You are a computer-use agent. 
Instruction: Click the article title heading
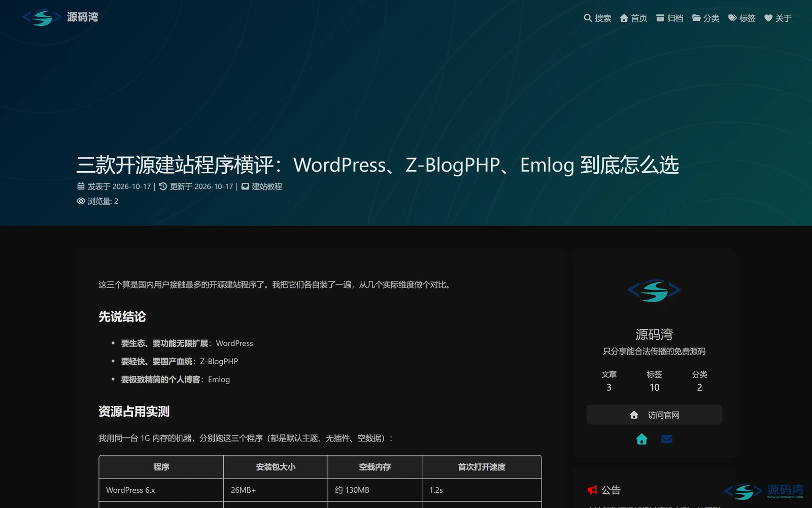pos(378,165)
